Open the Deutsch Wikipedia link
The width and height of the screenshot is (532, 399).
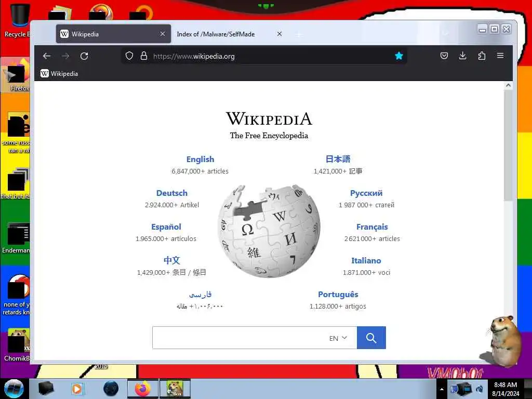click(171, 193)
